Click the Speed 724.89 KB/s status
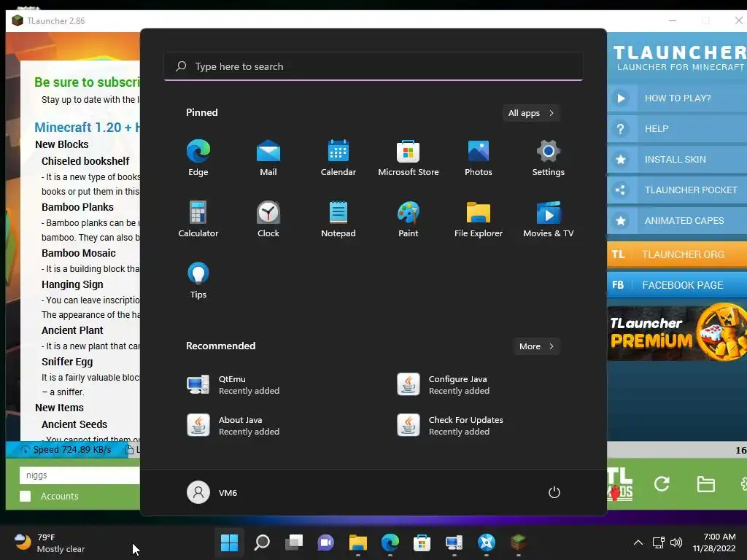The width and height of the screenshot is (747, 560). (66, 449)
